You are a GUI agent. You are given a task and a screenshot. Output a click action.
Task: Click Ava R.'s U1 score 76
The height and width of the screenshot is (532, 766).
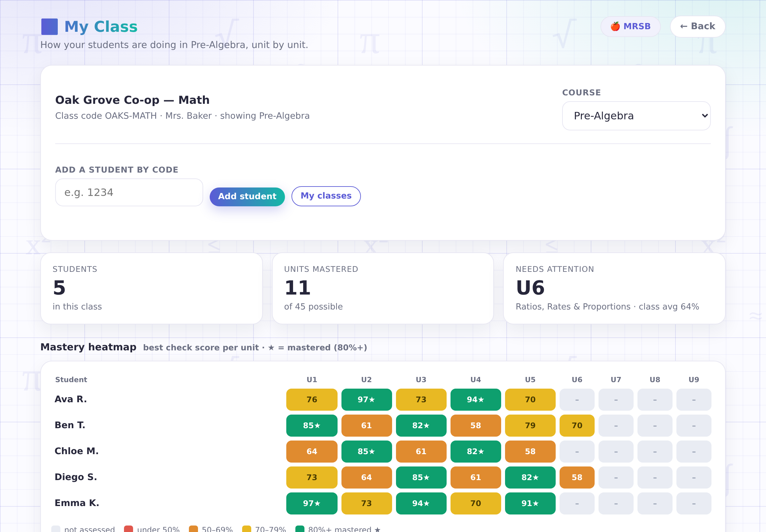tap(312, 400)
